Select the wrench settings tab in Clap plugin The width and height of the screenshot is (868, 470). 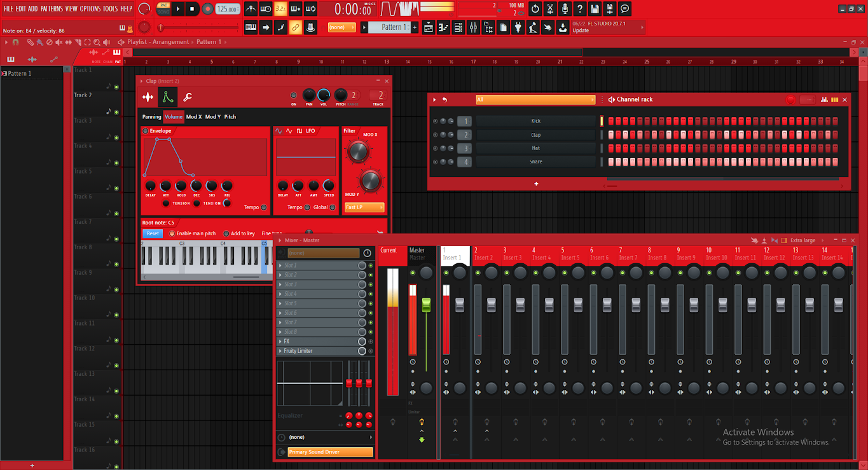point(188,97)
